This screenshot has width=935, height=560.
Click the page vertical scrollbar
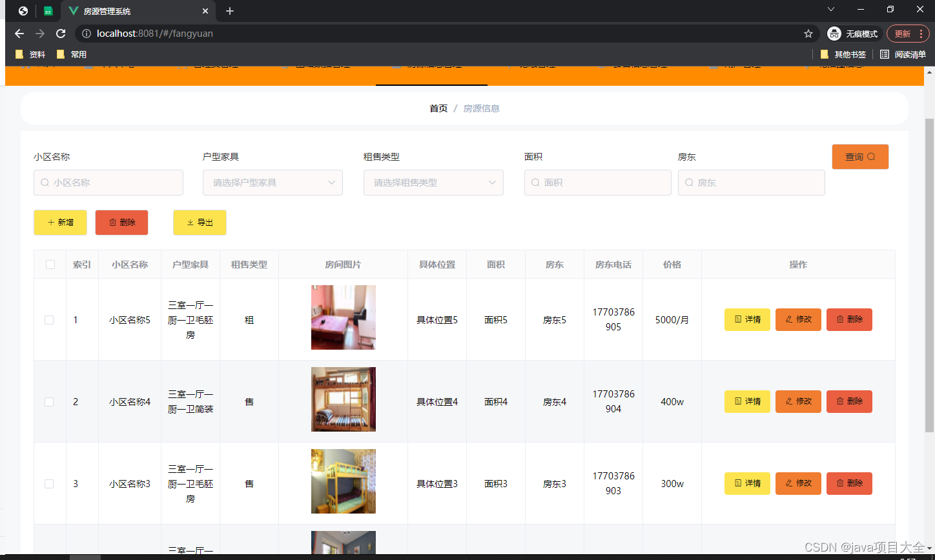point(929,274)
